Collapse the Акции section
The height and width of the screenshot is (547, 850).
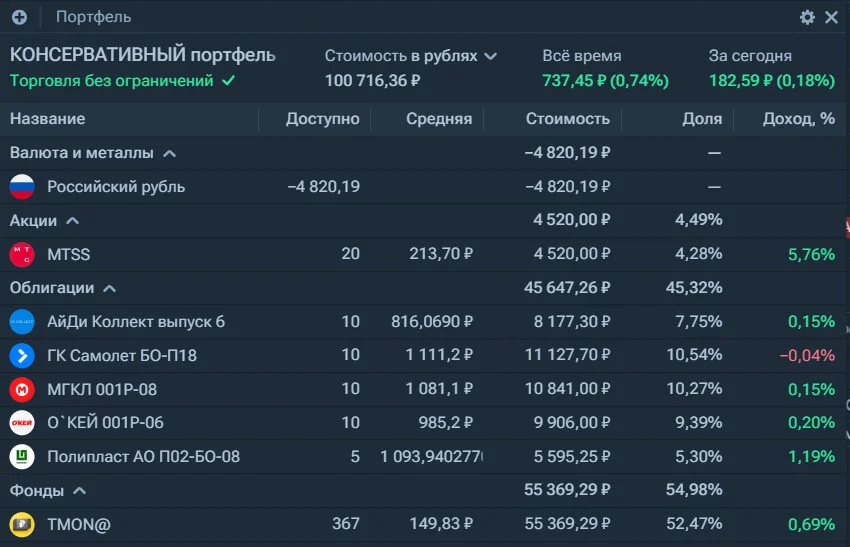tap(73, 221)
